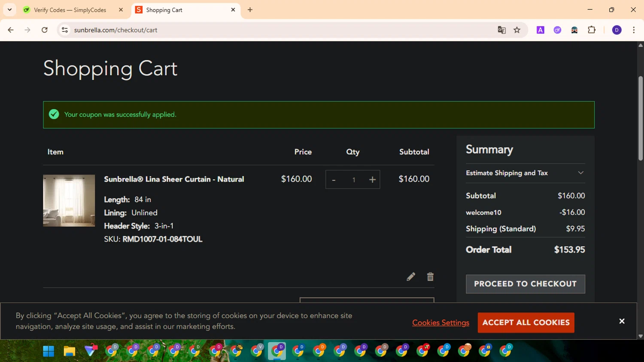Expand Estimate Shipping and Tax
The width and height of the screenshot is (644, 362).
pos(525,173)
